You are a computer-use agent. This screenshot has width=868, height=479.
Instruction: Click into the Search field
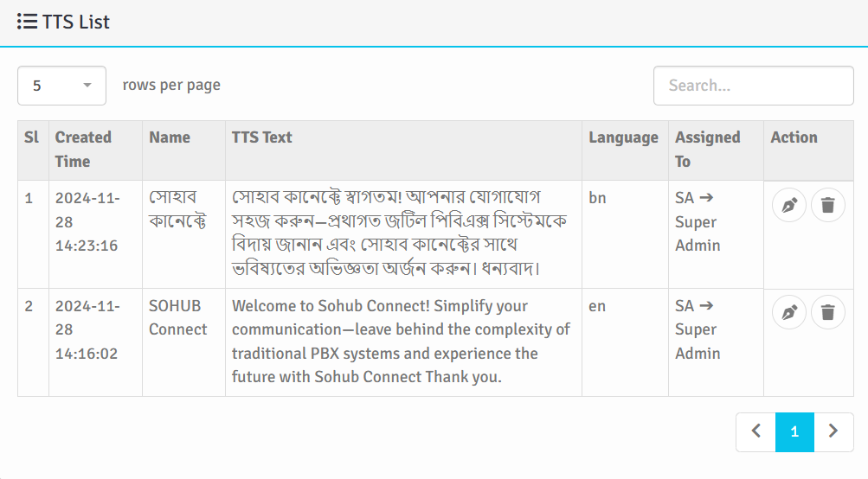coord(753,86)
